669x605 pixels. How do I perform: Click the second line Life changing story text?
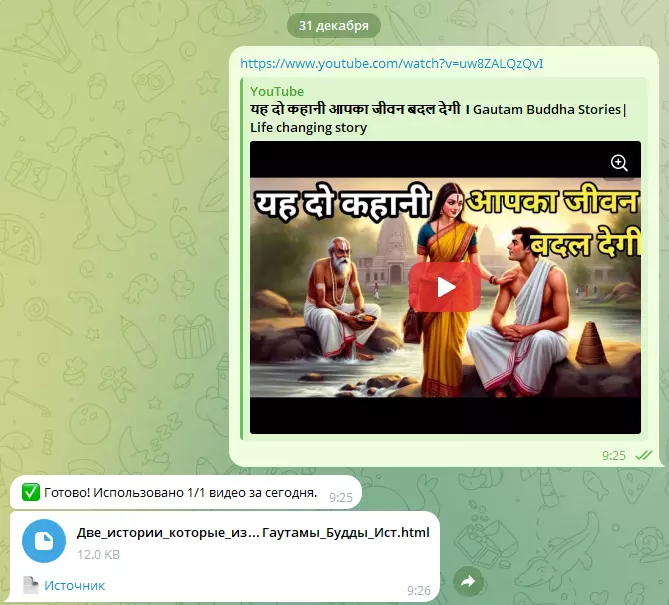point(309,128)
